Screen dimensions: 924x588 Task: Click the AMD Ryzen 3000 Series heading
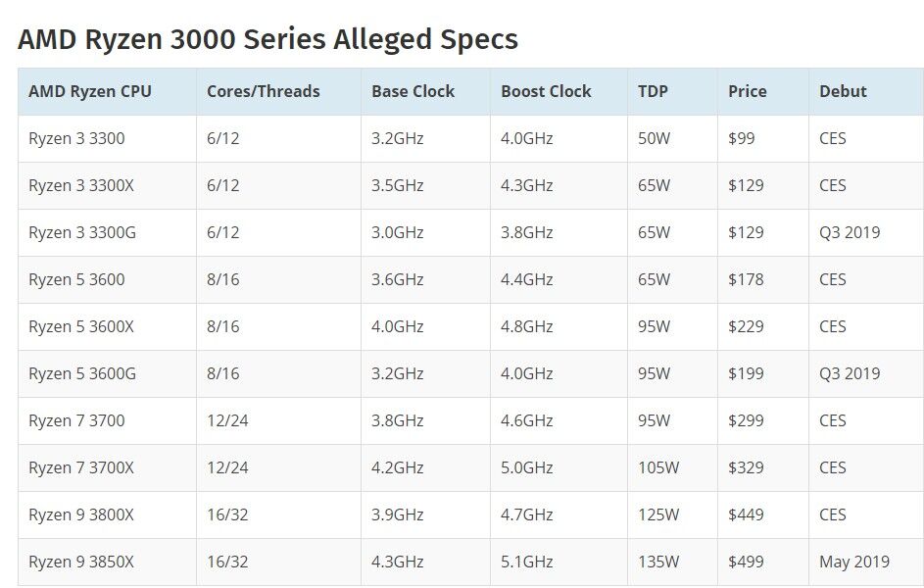[x=267, y=40]
